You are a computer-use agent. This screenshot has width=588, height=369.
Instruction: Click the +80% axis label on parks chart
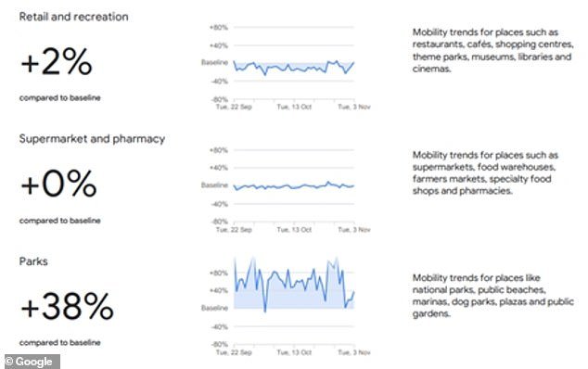tap(219, 273)
